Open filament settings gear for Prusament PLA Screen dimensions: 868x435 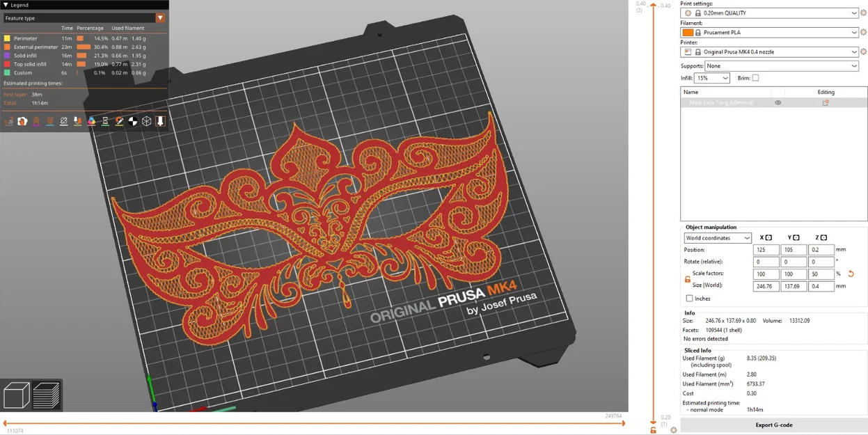(863, 33)
